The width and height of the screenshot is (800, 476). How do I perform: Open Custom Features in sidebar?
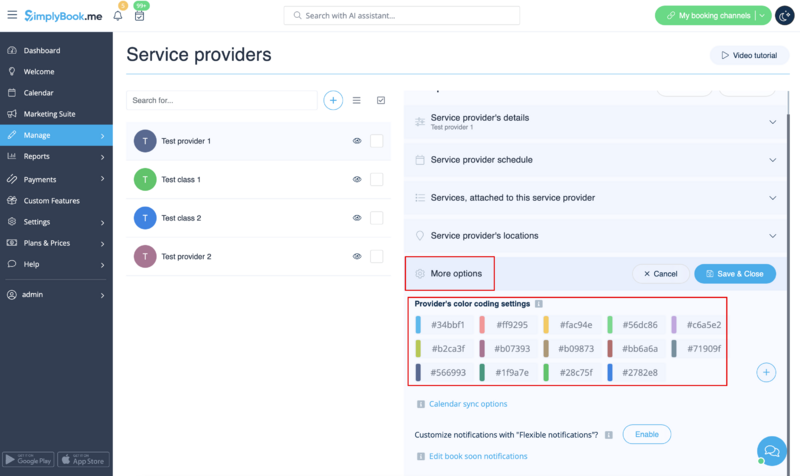pos(56,201)
